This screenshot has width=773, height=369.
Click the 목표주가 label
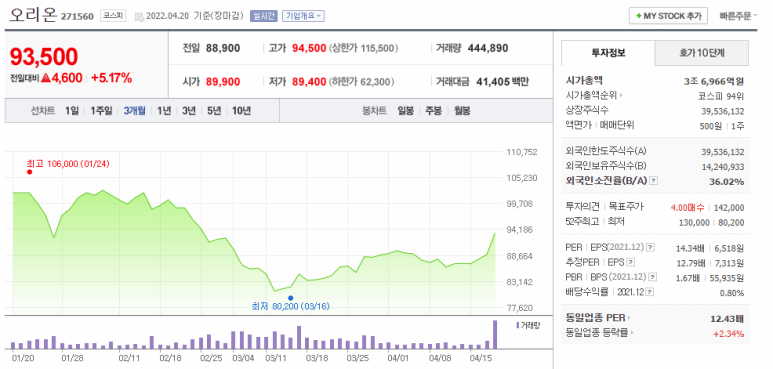(626, 207)
